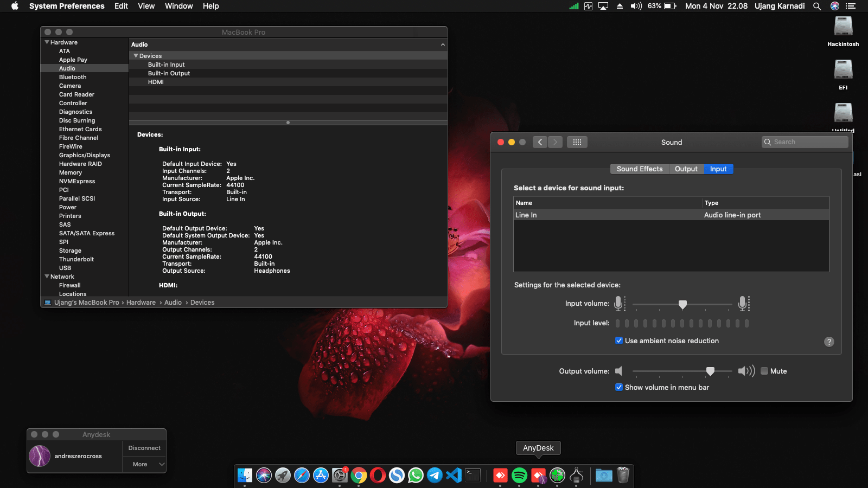
Task: Open Telegram from the Dock
Action: pyautogui.click(x=435, y=476)
